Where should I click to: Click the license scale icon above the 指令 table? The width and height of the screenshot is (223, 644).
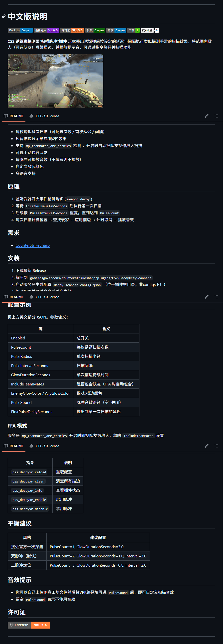tap(31, 446)
